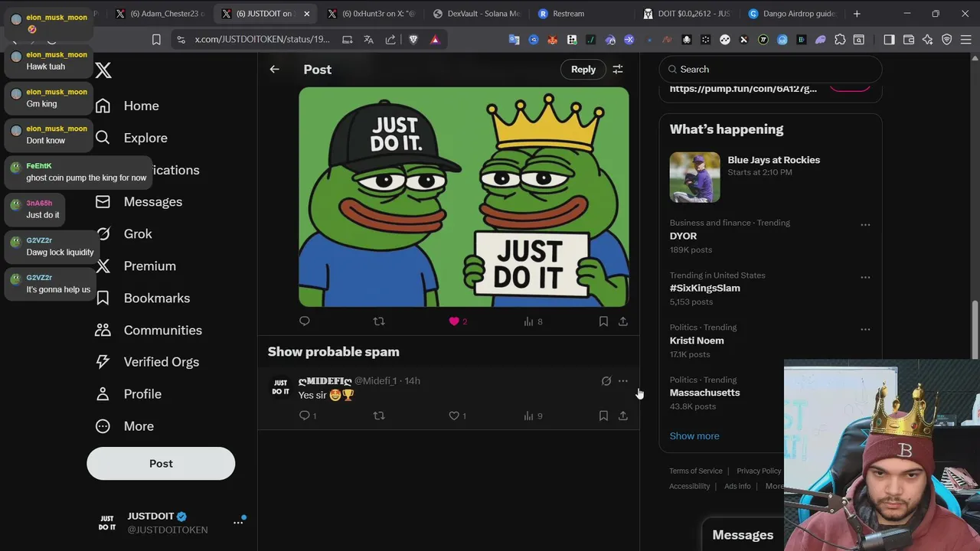Open Verified Orgs in the sidebar
The image size is (980, 551).
tap(147, 362)
